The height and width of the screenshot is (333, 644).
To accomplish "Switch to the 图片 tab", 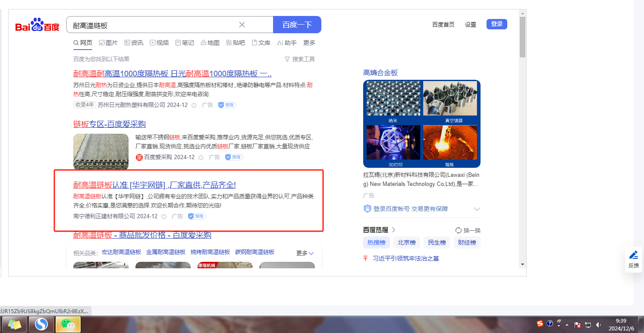I will click(108, 43).
